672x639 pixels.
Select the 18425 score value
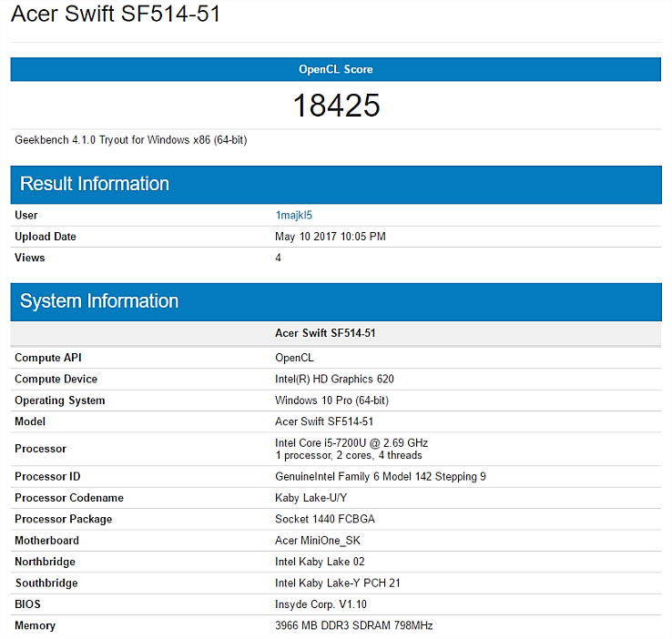tap(335, 106)
